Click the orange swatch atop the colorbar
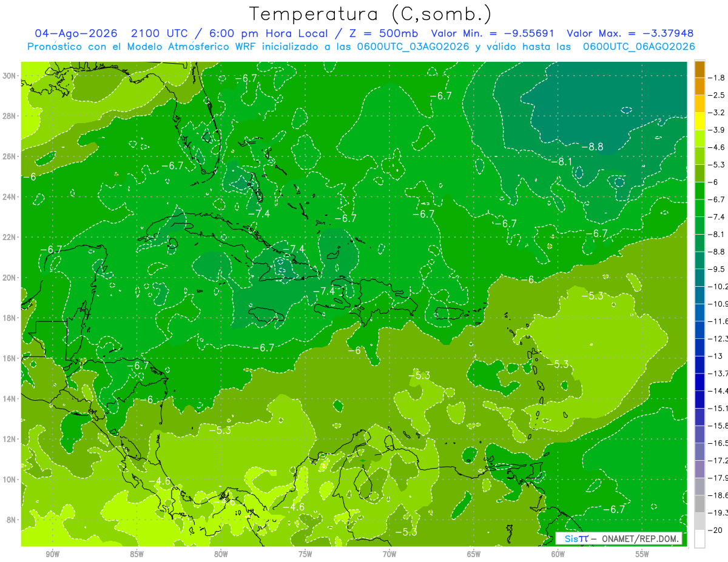The width and height of the screenshot is (728, 562). [699, 69]
